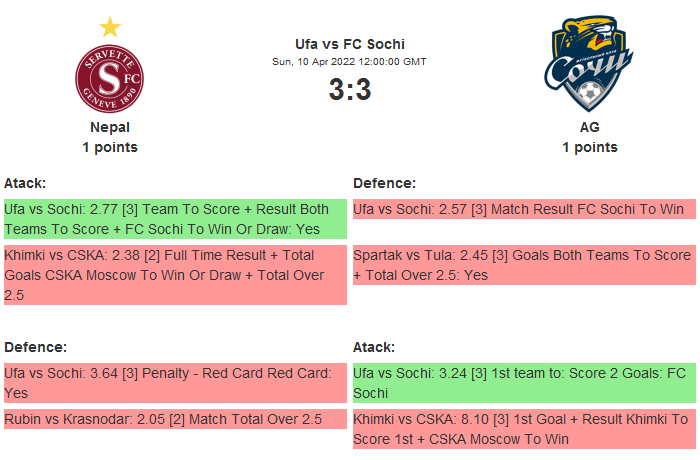Click the FC Sochi club logo
700x460 pixels.
pos(589,66)
